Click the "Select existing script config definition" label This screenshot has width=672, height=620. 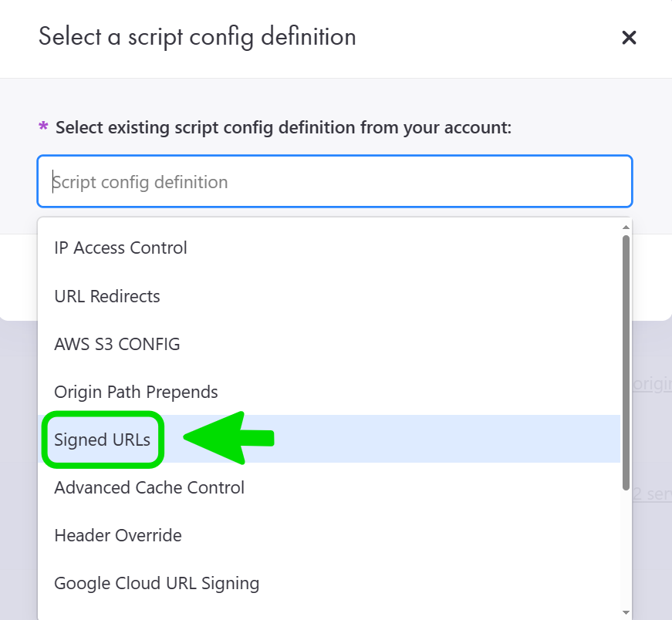click(283, 127)
